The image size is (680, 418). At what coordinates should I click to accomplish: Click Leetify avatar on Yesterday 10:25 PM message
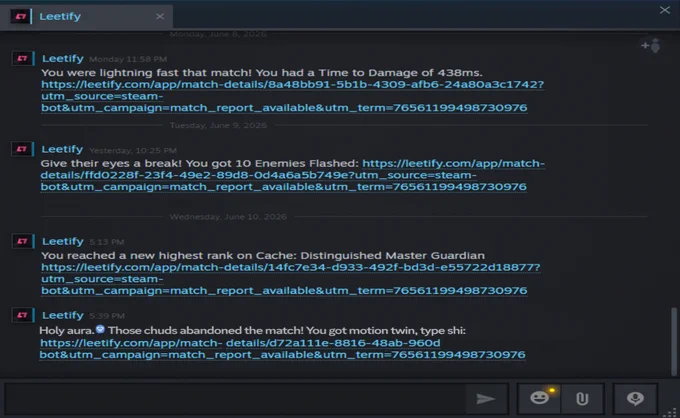point(22,149)
